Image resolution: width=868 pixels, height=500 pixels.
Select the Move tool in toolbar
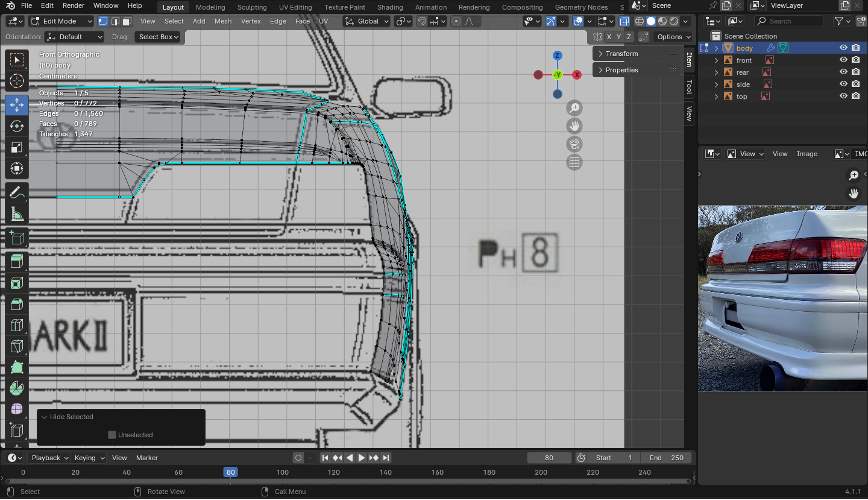coord(17,105)
